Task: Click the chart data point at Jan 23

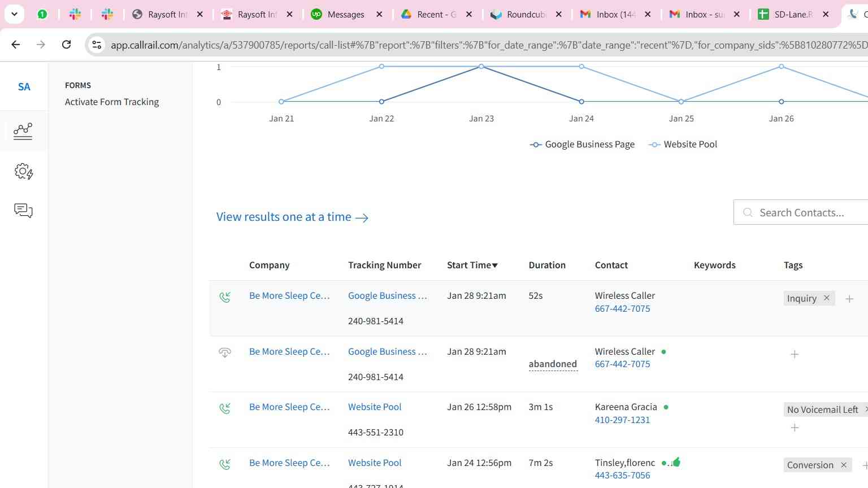Action: click(x=481, y=67)
